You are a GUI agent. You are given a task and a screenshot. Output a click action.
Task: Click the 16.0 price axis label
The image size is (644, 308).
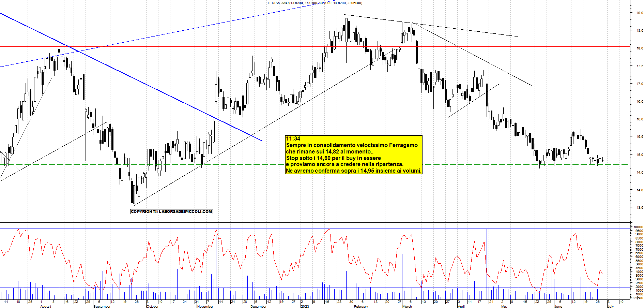[640, 119]
